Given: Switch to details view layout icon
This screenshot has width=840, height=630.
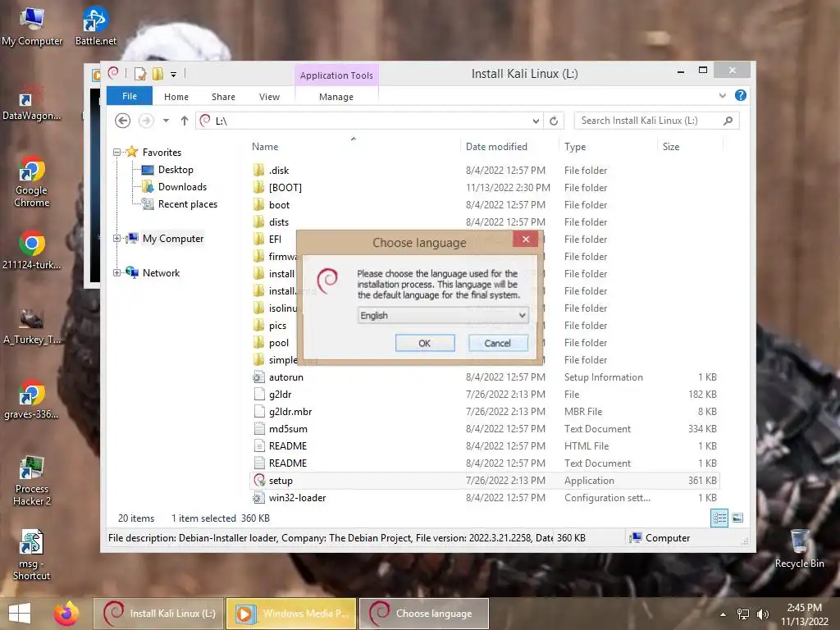Looking at the screenshot, I should coord(719,518).
